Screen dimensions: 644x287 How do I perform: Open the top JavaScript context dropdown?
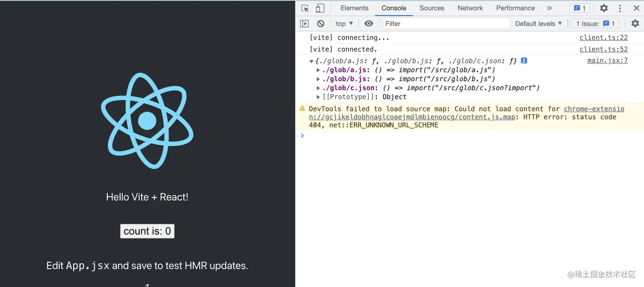point(345,23)
